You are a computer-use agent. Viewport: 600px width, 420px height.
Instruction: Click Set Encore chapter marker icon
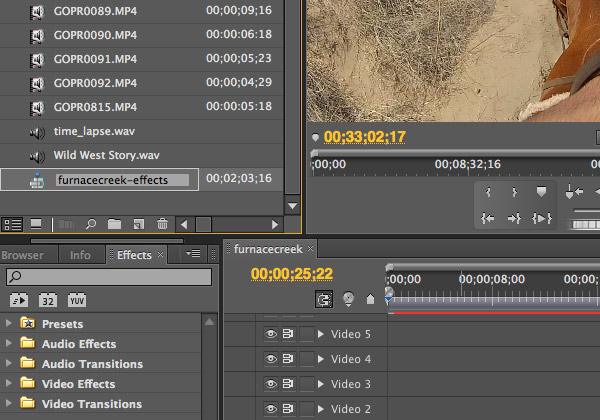(x=348, y=299)
